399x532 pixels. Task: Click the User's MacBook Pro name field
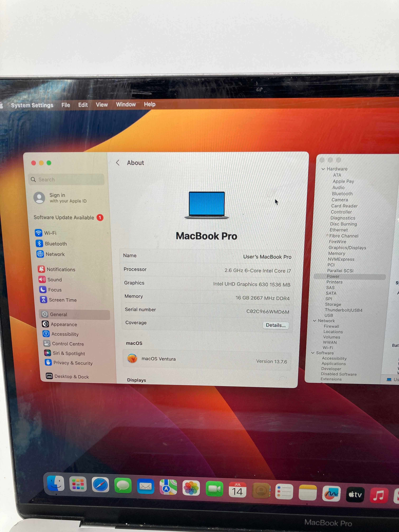click(x=267, y=257)
